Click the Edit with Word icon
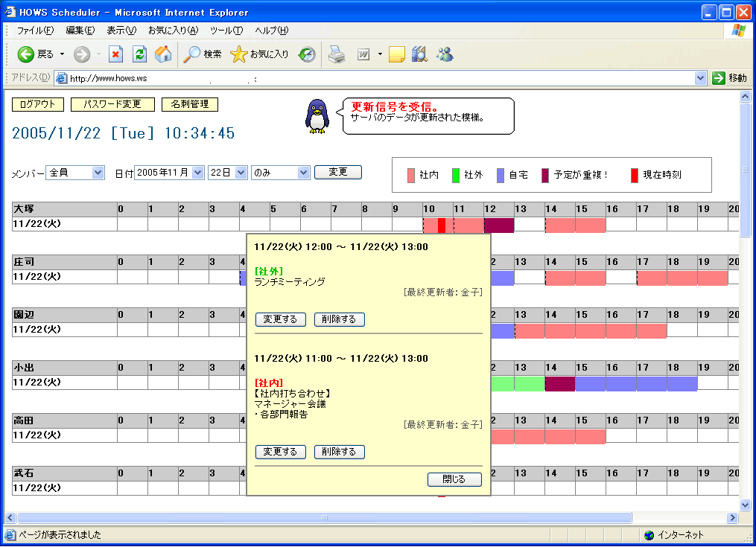756x547 pixels. click(x=363, y=54)
